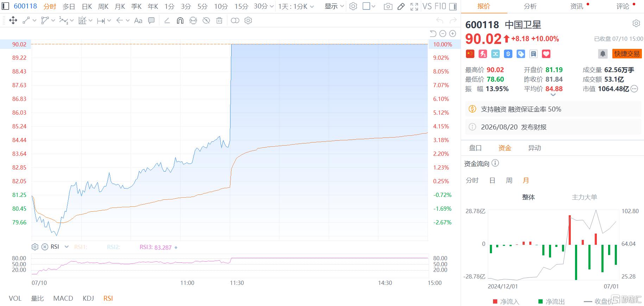Expand the 30分 interval dropdown
This screenshot has height=306, width=644.
point(272,6)
